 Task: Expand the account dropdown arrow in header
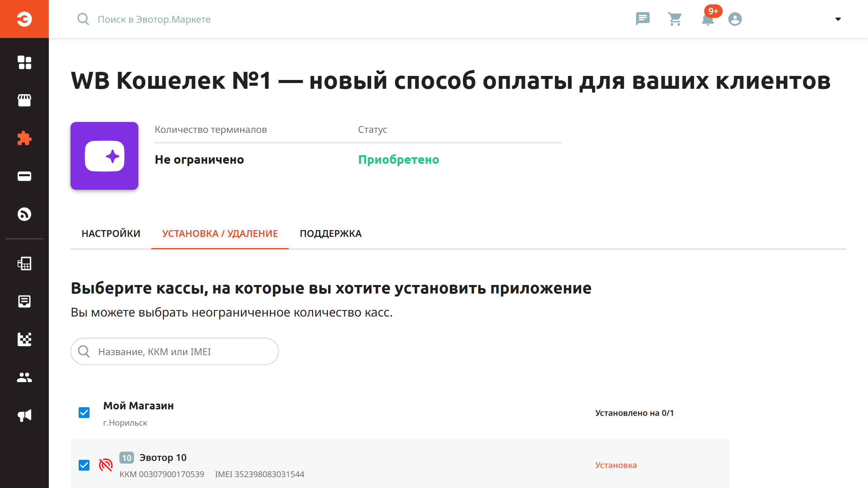[838, 19]
